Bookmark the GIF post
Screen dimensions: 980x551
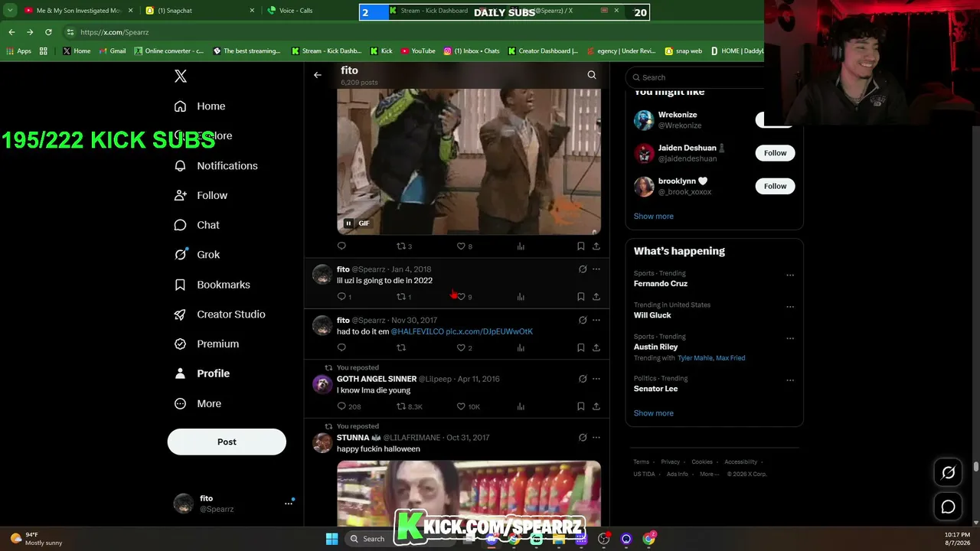tap(580, 246)
